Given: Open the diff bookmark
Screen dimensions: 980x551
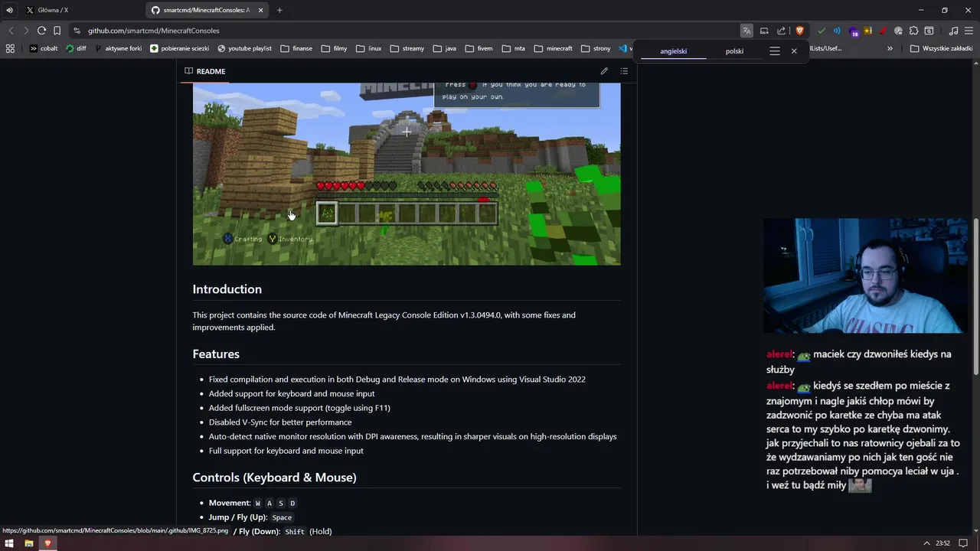Looking at the screenshot, I should point(76,48).
